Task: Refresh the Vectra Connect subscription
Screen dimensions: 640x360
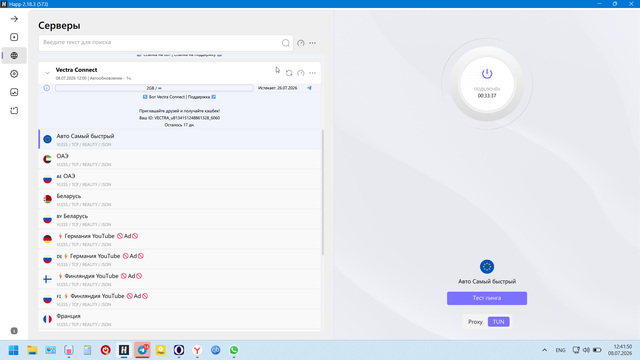Action: (x=289, y=73)
